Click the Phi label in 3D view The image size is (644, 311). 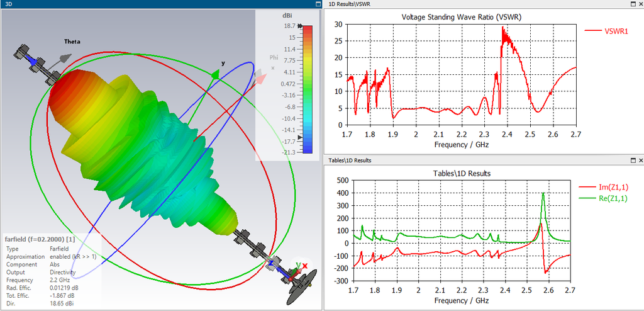tap(274, 57)
